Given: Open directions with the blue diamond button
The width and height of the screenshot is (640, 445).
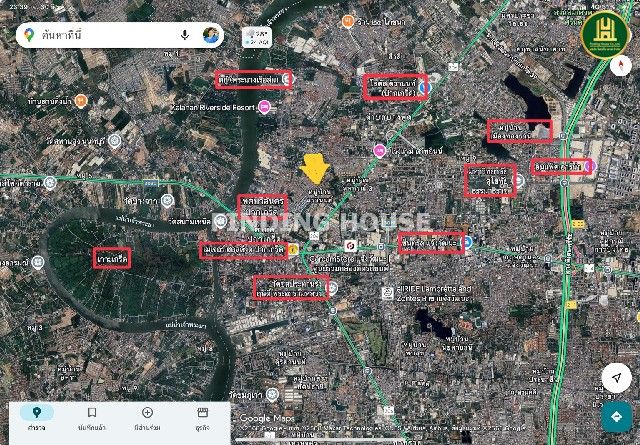Looking at the screenshot, I should point(616,416).
